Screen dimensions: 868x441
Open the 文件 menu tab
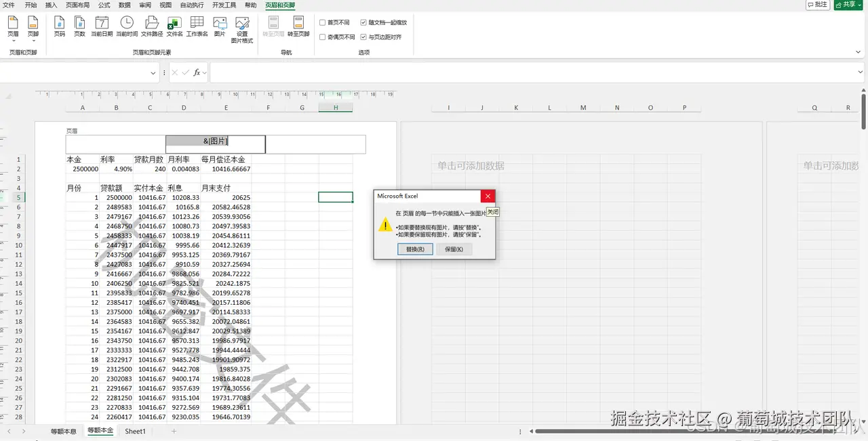[x=9, y=5]
